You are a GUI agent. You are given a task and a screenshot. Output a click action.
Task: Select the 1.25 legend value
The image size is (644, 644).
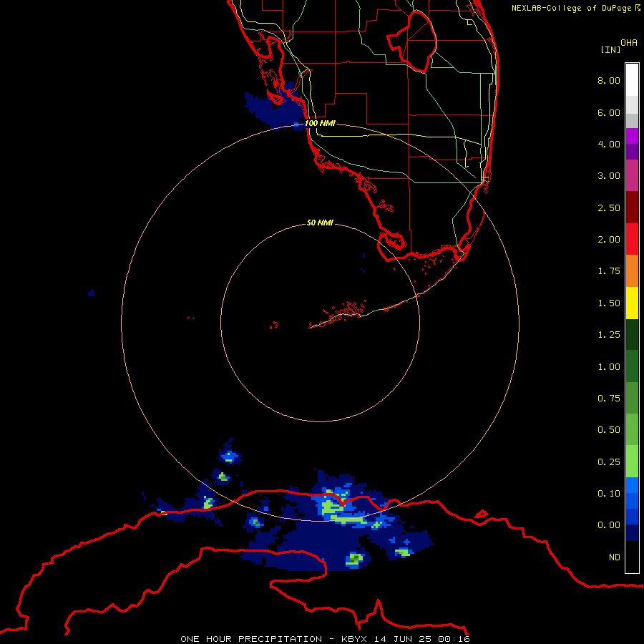(609, 335)
